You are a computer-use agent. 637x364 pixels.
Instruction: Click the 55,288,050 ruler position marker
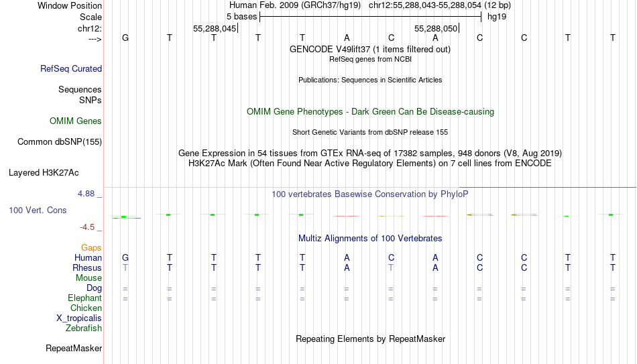436,28
